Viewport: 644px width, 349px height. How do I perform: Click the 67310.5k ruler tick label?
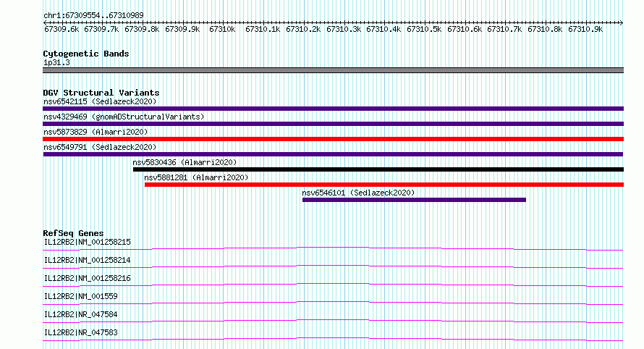point(424,29)
